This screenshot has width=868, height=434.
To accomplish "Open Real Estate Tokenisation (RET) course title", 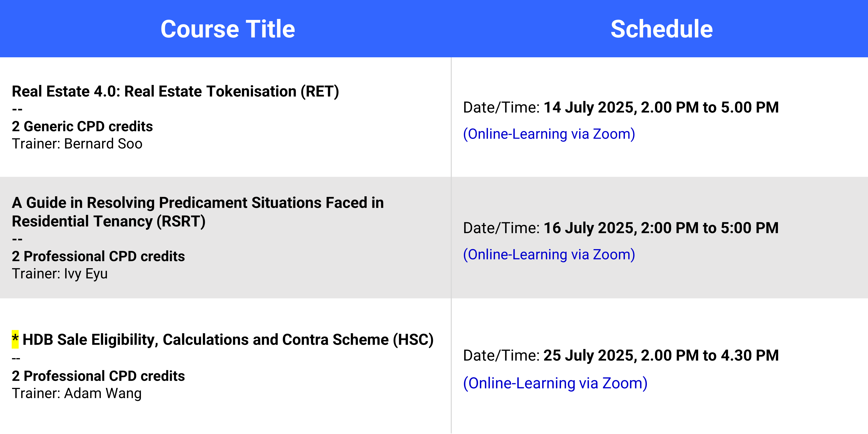I will point(175,92).
